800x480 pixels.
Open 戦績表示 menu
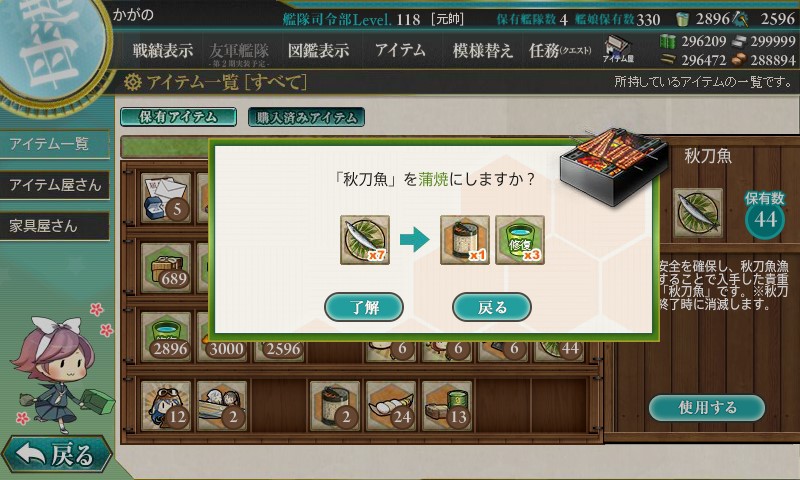coord(163,50)
